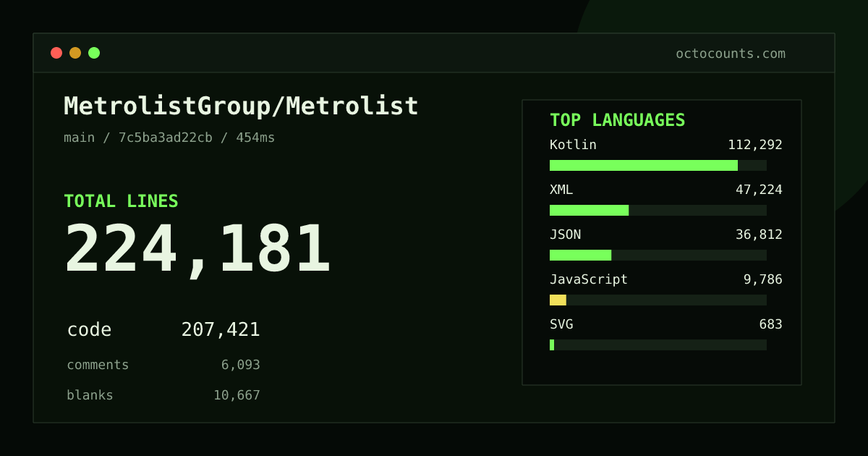Click the 'code' row label
868x456 pixels.
click(x=89, y=330)
